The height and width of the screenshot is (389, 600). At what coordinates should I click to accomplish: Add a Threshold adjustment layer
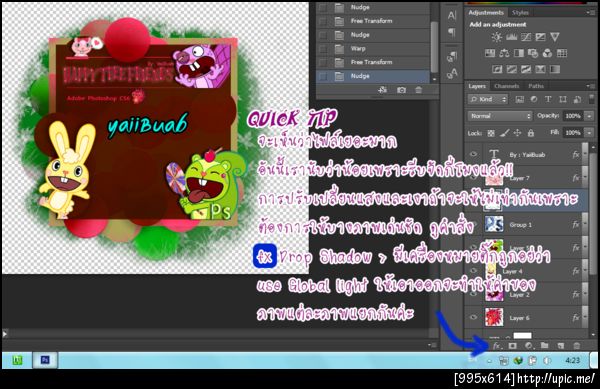tap(526, 69)
